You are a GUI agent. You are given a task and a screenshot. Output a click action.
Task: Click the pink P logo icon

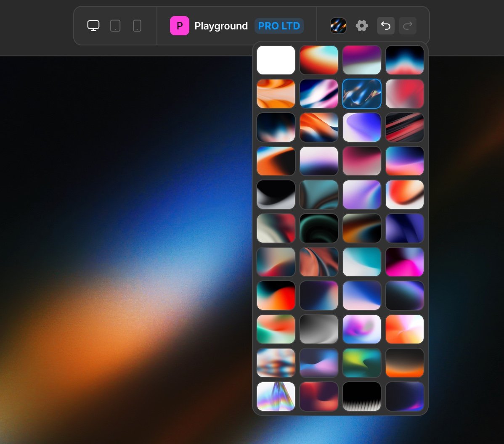tap(179, 26)
